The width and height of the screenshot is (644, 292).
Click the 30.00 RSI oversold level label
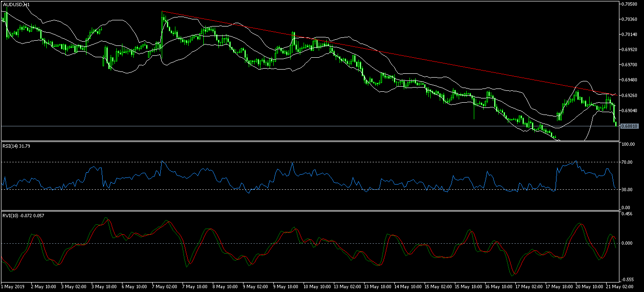coord(627,190)
